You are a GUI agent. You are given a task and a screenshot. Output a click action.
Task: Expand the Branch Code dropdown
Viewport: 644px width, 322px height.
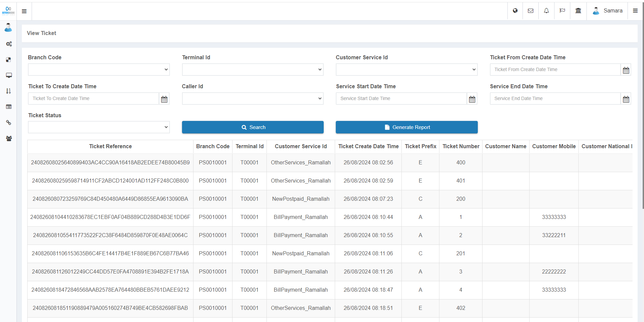[99, 70]
